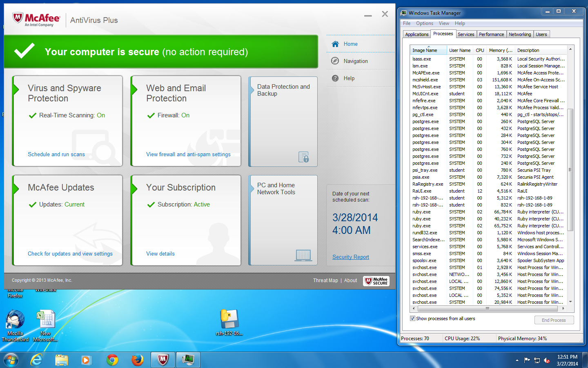Viewport: 588px width, 368px height.
Task: Click the network tray icon
Action: 537,360
